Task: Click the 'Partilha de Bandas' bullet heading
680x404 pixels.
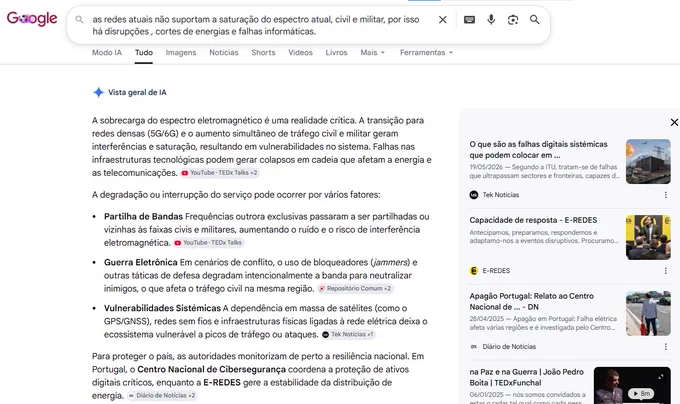Action: point(144,216)
